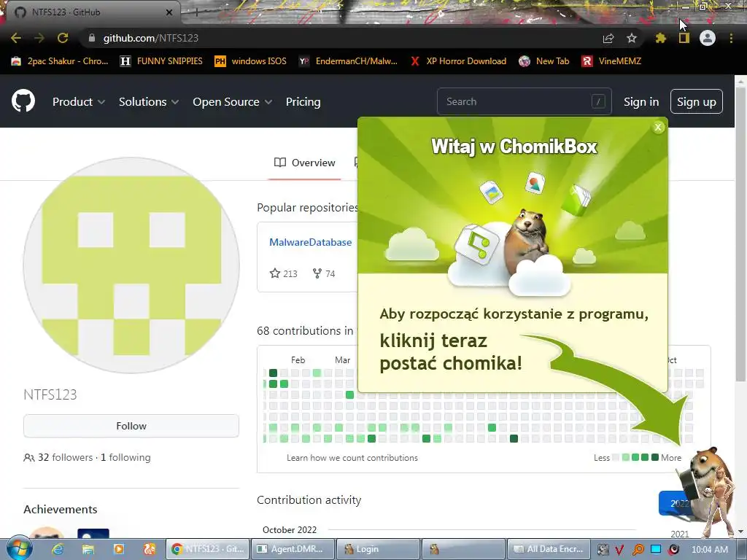This screenshot has width=747, height=560.
Task: Open the Chrome side panel icon
Action: pyautogui.click(x=684, y=38)
